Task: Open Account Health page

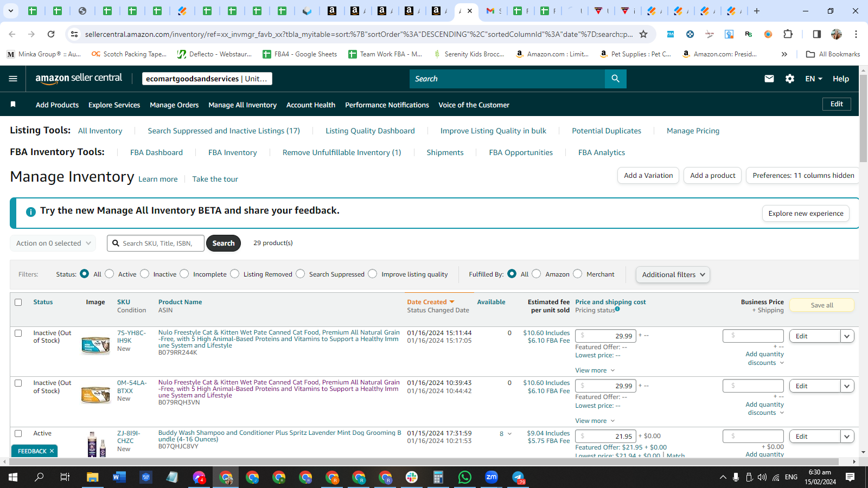Action: tap(311, 105)
